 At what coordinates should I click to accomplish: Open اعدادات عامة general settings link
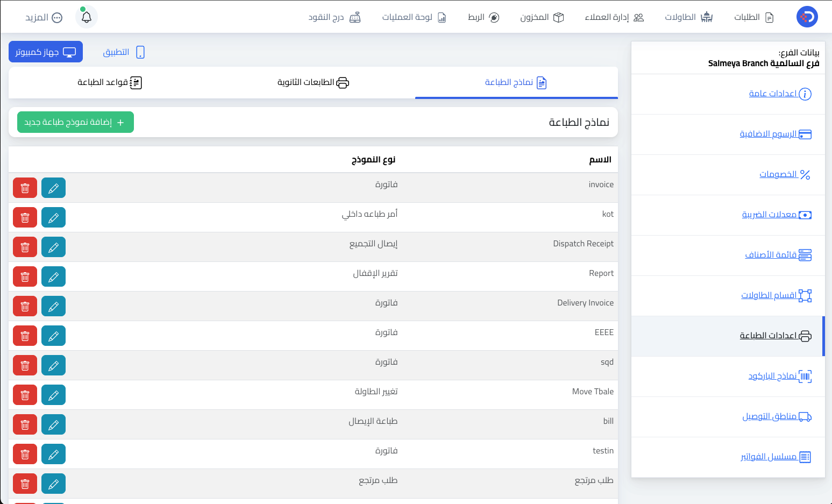pyautogui.click(x=780, y=94)
